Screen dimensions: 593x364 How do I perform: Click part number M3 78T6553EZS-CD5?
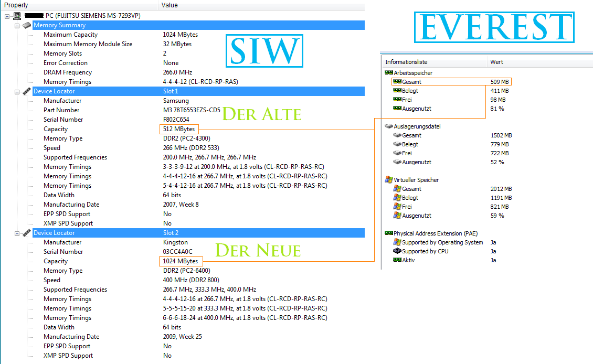point(192,110)
